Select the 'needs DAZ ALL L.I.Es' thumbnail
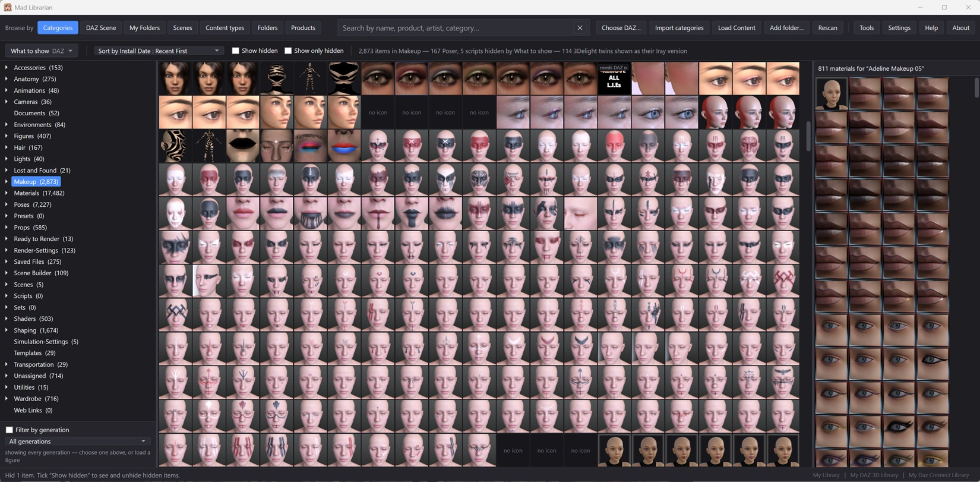The height and width of the screenshot is (482, 980). click(614, 78)
